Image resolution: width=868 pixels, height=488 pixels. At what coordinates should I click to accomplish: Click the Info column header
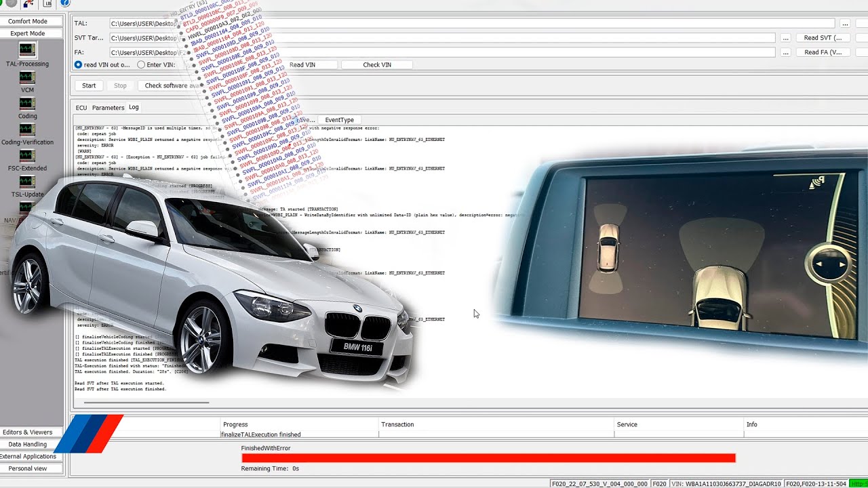pyautogui.click(x=806, y=424)
